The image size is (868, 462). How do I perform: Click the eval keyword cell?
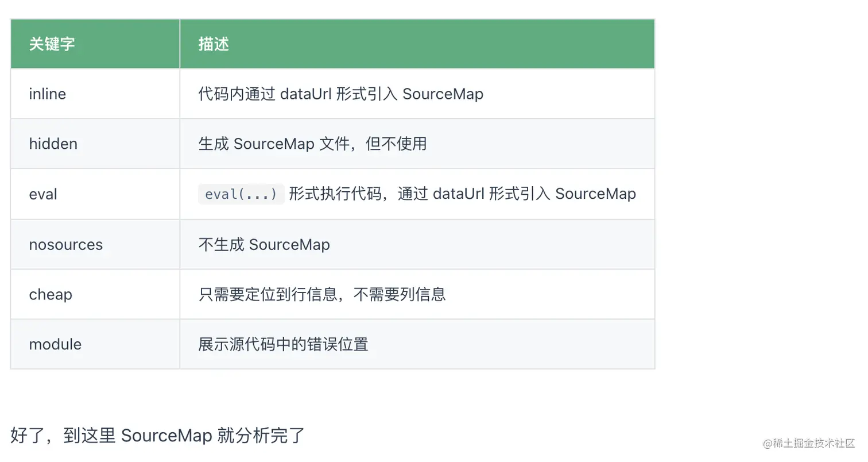[43, 194]
